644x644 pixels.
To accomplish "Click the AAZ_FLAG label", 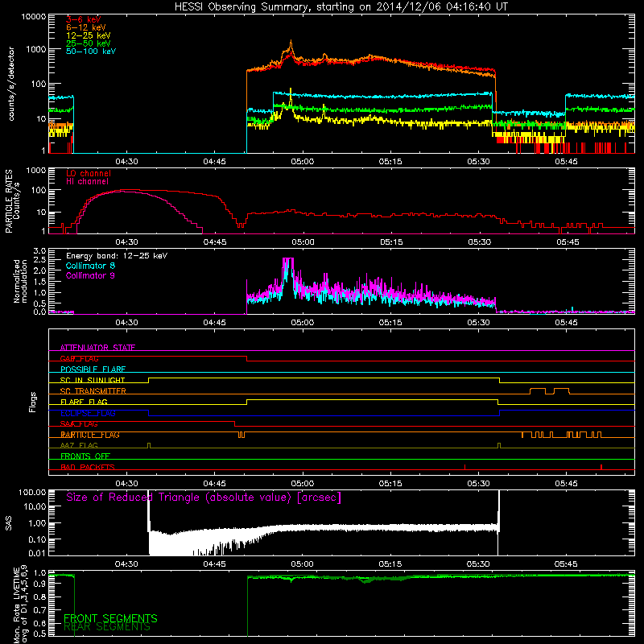I will (79, 445).
